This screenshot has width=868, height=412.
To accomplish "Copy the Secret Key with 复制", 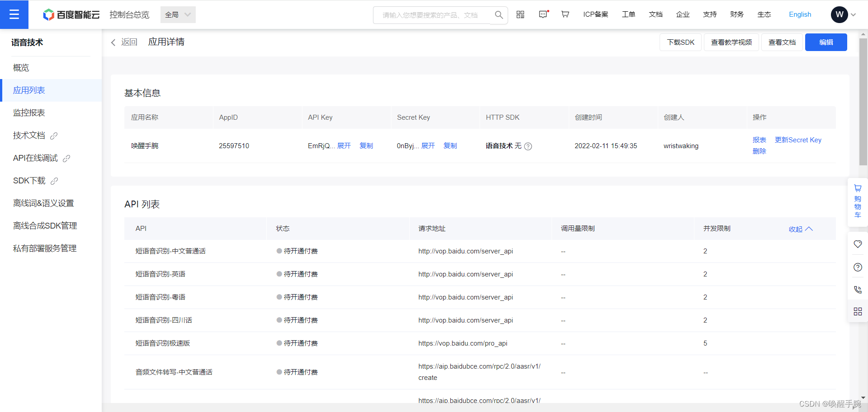I will pos(450,145).
